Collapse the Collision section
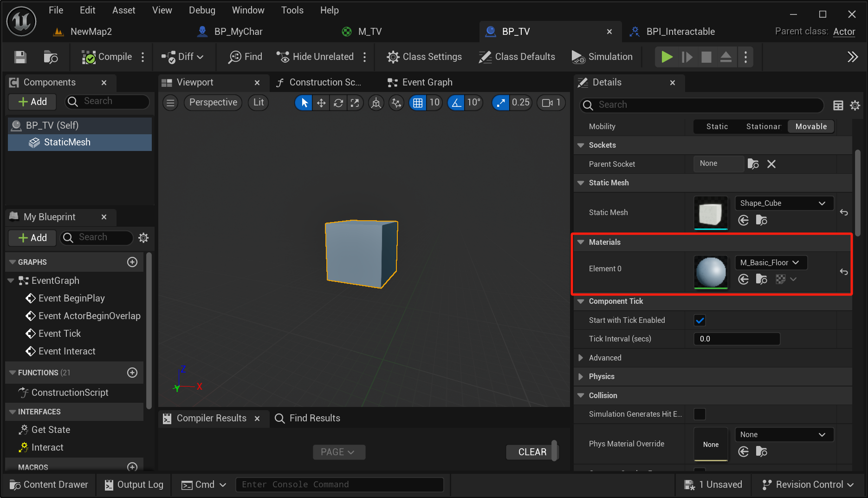Viewport: 868px width, 498px height. pos(581,396)
